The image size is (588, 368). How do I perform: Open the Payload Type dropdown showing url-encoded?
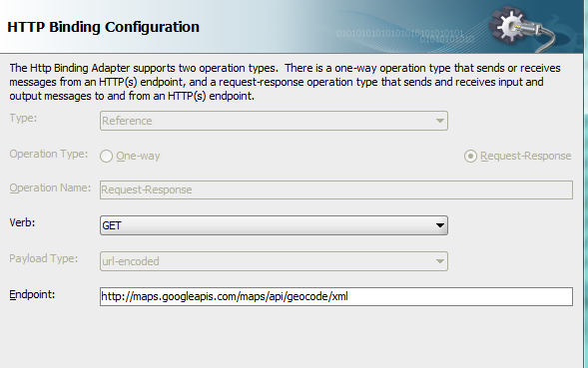274,261
